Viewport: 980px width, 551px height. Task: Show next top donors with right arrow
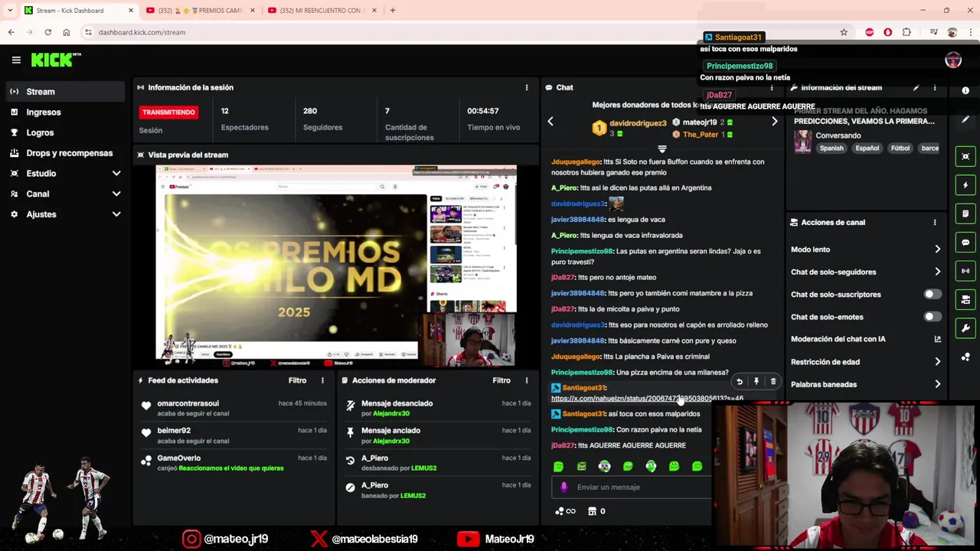click(774, 122)
